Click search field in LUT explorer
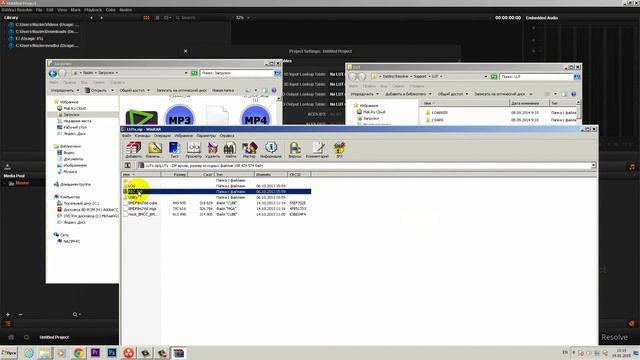 (536, 77)
